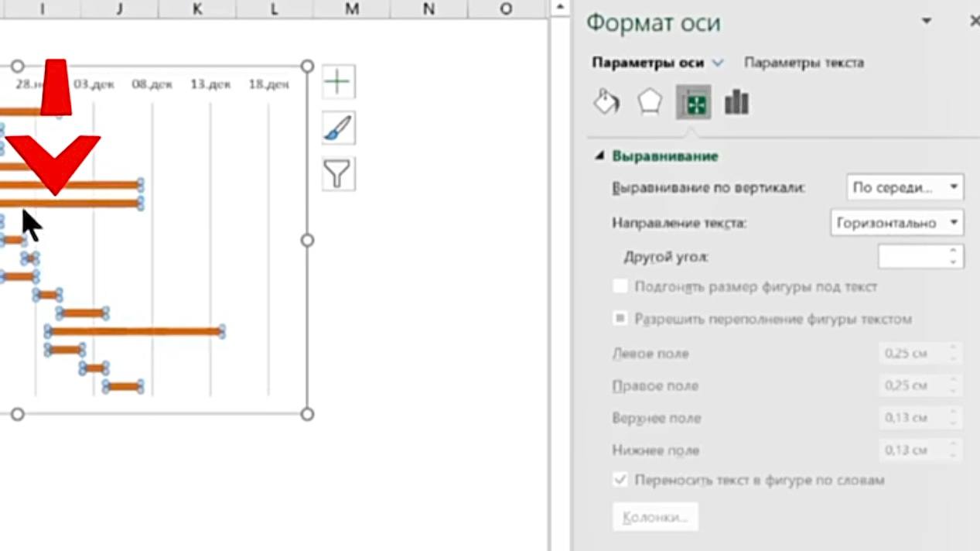This screenshot has width=980, height=551.
Task: Select column header N
Action: point(429,9)
